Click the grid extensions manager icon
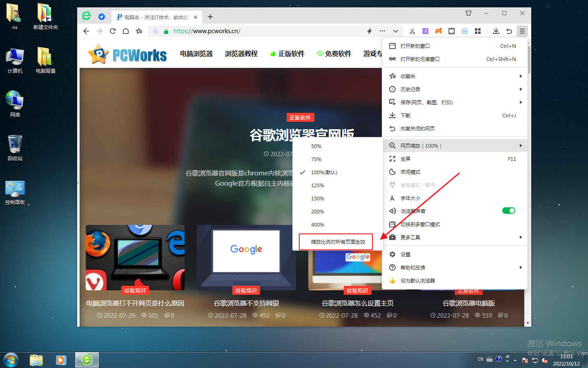The image size is (588, 368). [478, 31]
